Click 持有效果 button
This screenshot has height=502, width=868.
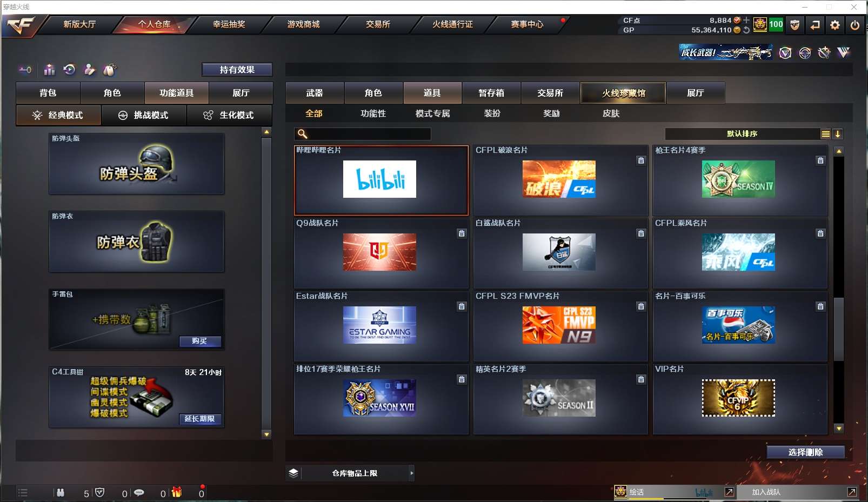pyautogui.click(x=237, y=70)
